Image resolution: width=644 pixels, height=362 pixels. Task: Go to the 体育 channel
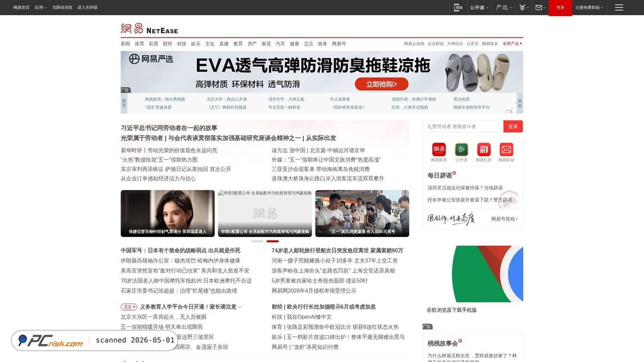[x=139, y=43]
